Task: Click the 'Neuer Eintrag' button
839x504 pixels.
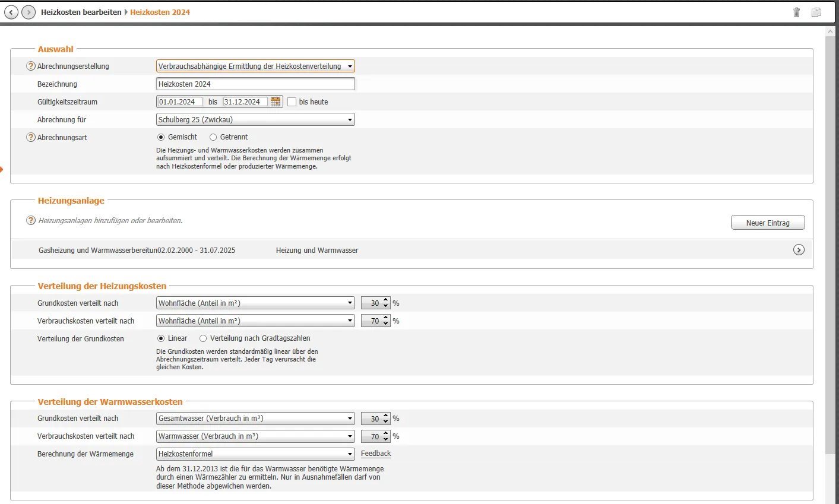Action: (768, 223)
